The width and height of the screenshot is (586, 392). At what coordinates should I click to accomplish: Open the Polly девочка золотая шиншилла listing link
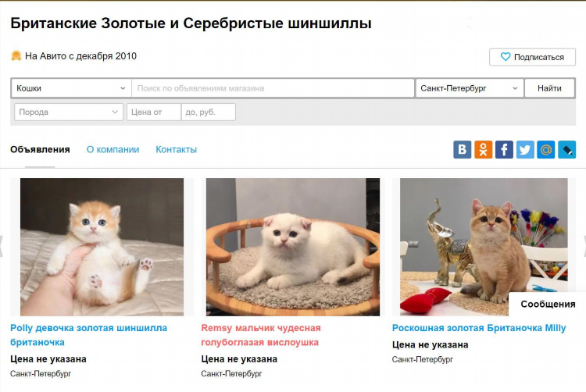(x=88, y=335)
